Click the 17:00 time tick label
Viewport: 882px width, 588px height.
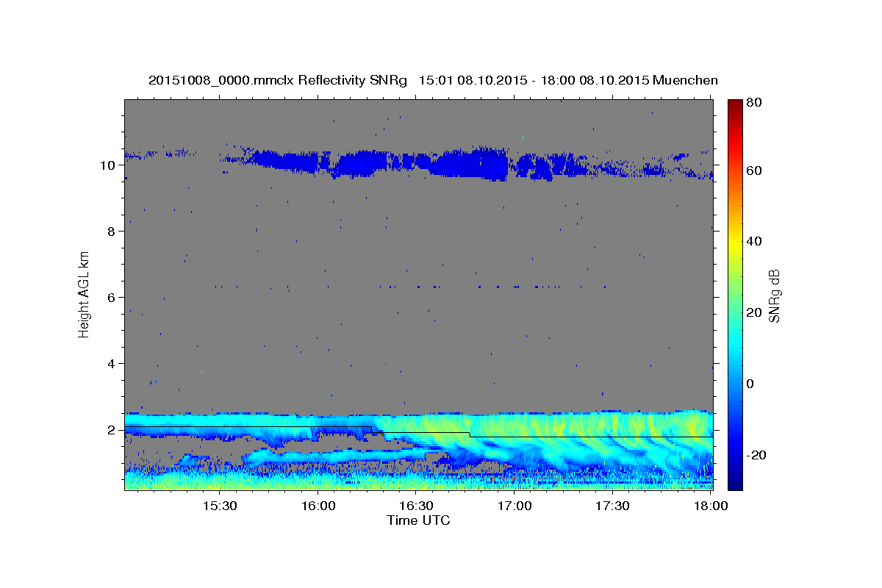(514, 506)
